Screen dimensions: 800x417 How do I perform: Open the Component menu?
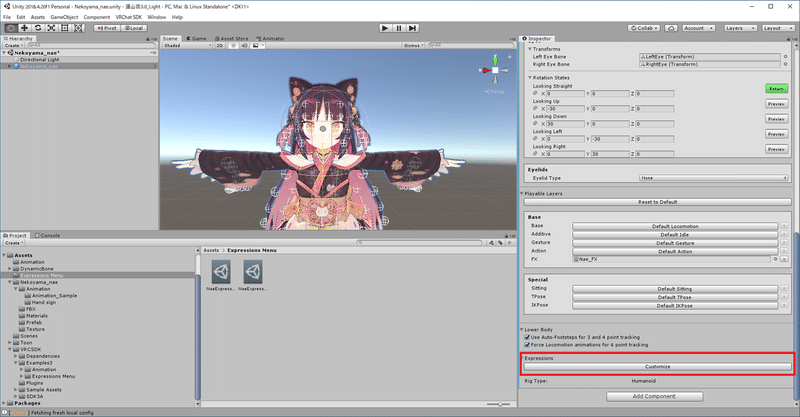coord(97,17)
